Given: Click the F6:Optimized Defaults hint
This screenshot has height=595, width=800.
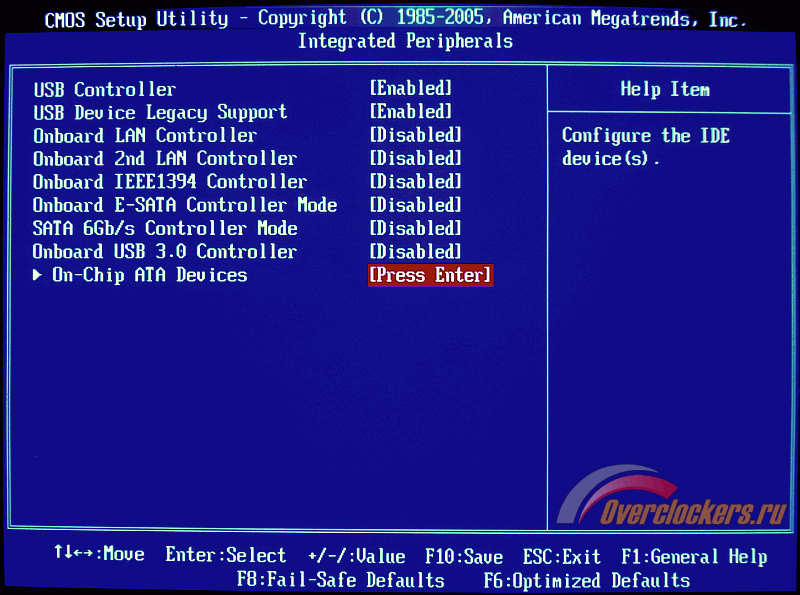Looking at the screenshot, I should point(587,581).
